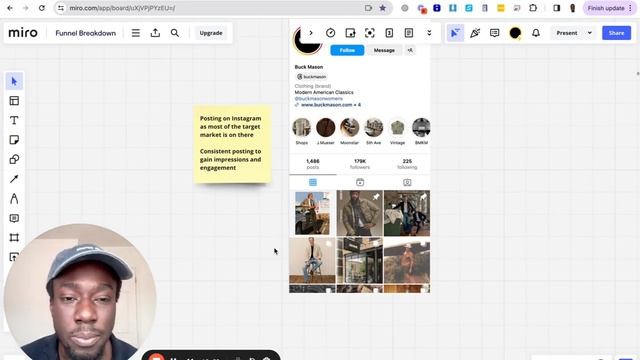The width and height of the screenshot is (640, 360).
Task: Expand collaboration toolbar with right chevron
Action: [x=311, y=33]
